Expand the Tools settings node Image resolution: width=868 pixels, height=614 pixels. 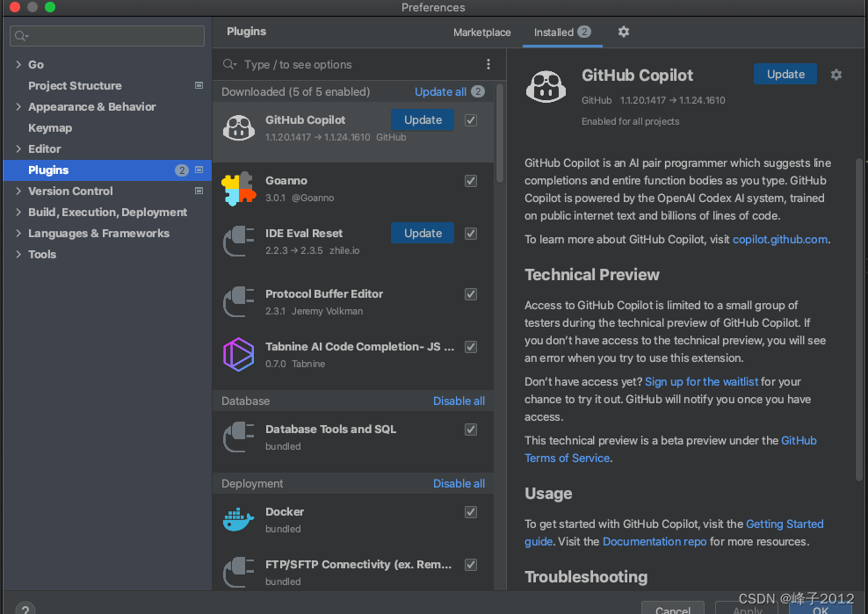18,254
